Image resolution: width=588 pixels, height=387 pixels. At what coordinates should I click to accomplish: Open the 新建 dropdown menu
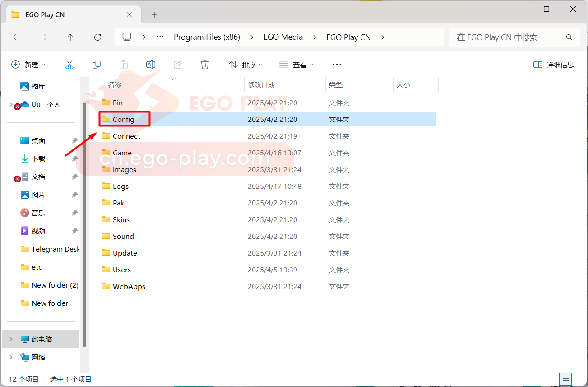pos(28,65)
